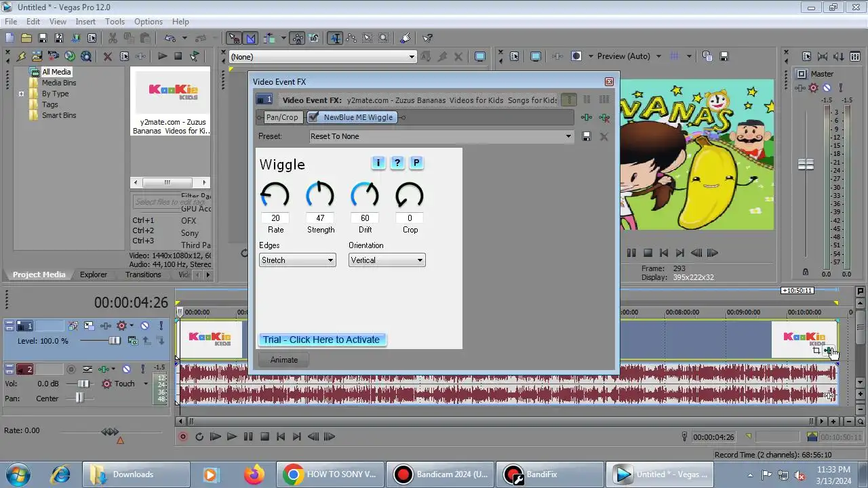Open the Touch automation mode dropdown

[145, 384]
